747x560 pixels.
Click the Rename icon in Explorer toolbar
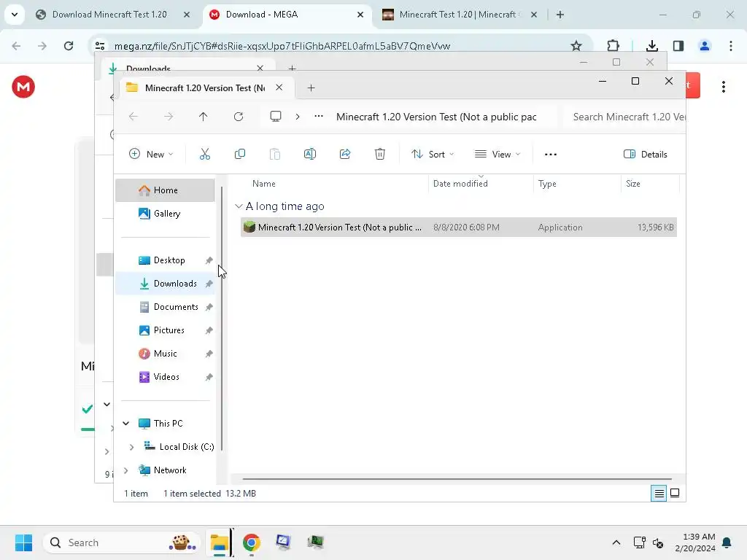pyautogui.click(x=309, y=155)
